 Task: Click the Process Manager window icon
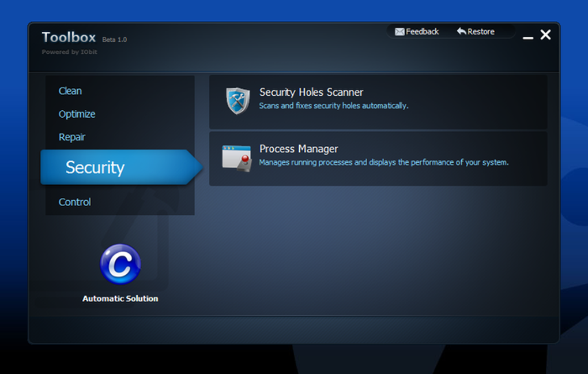coord(236,159)
